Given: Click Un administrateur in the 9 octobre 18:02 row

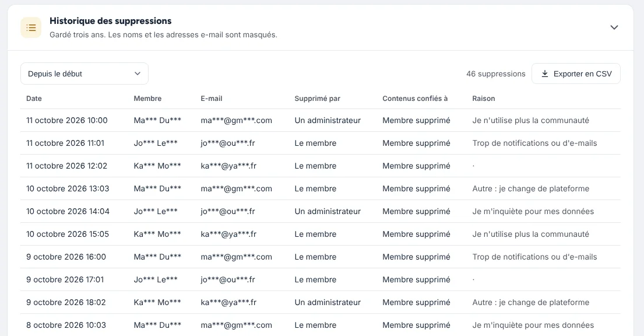Looking at the screenshot, I should [328, 302].
